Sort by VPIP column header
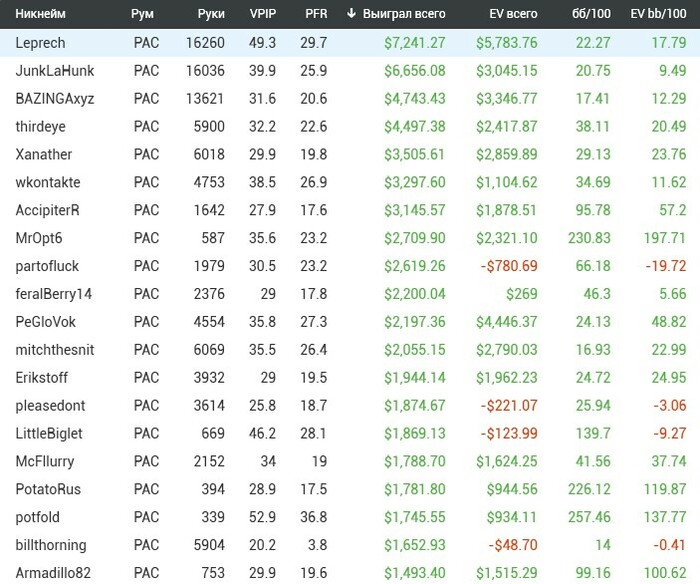This screenshot has width=700, height=584. [262, 14]
